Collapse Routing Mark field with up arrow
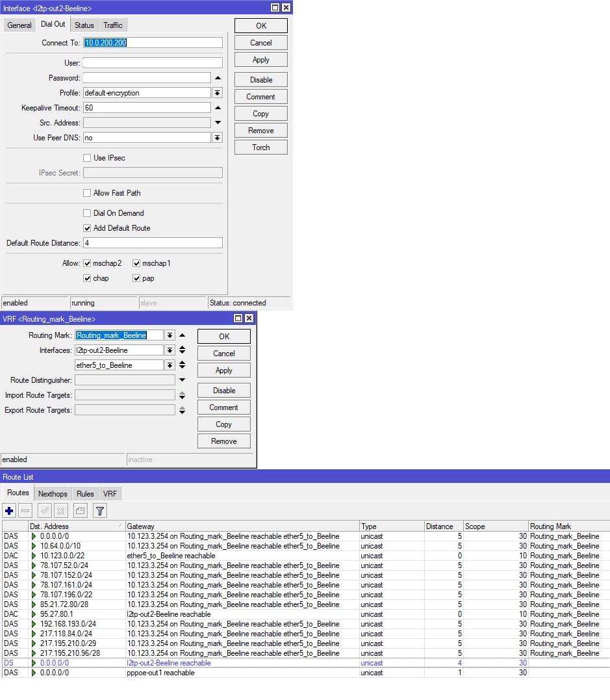 (182, 335)
